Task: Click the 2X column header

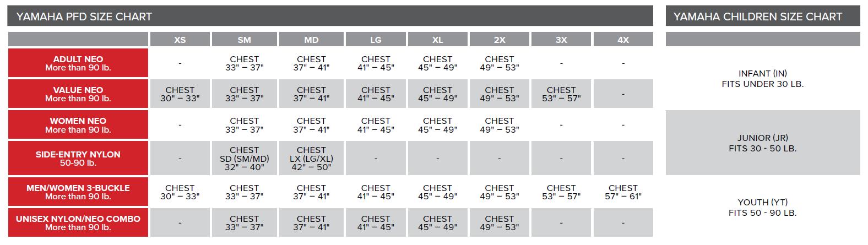Action: pos(500,40)
